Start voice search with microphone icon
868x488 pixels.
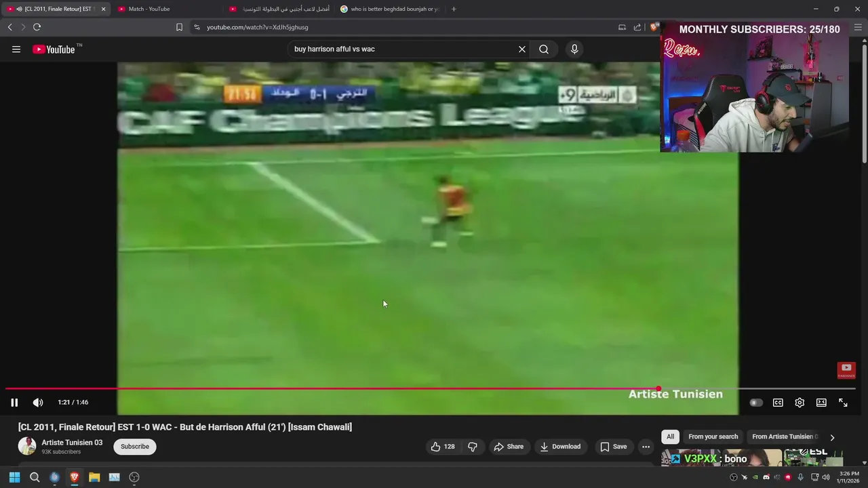pos(574,49)
